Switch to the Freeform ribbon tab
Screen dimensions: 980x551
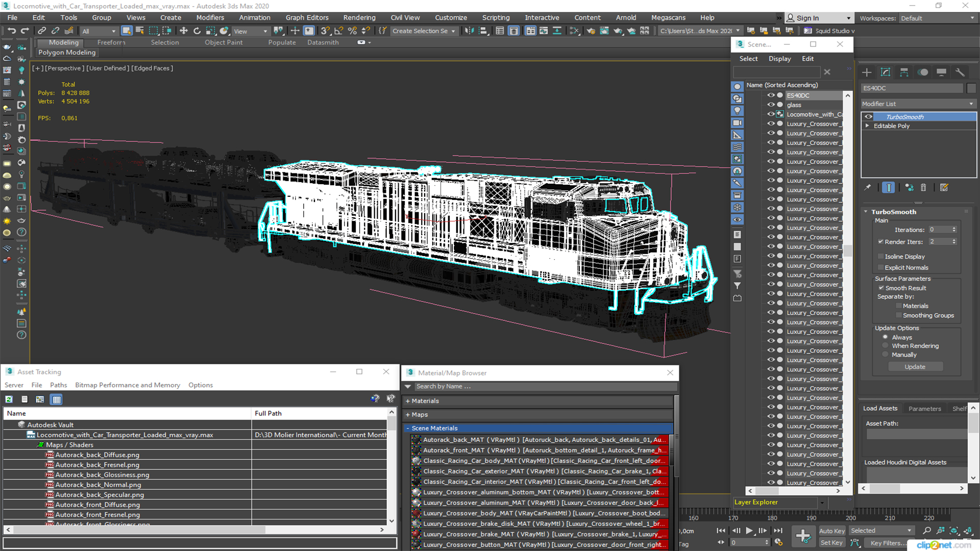coord(111,42)
